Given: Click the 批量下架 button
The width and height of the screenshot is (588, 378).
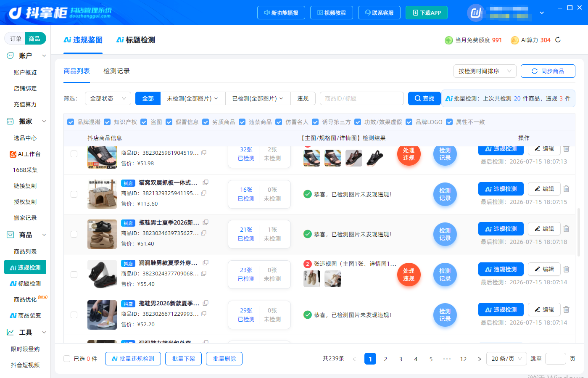Looking at the screenshot, I should (184, 359).
